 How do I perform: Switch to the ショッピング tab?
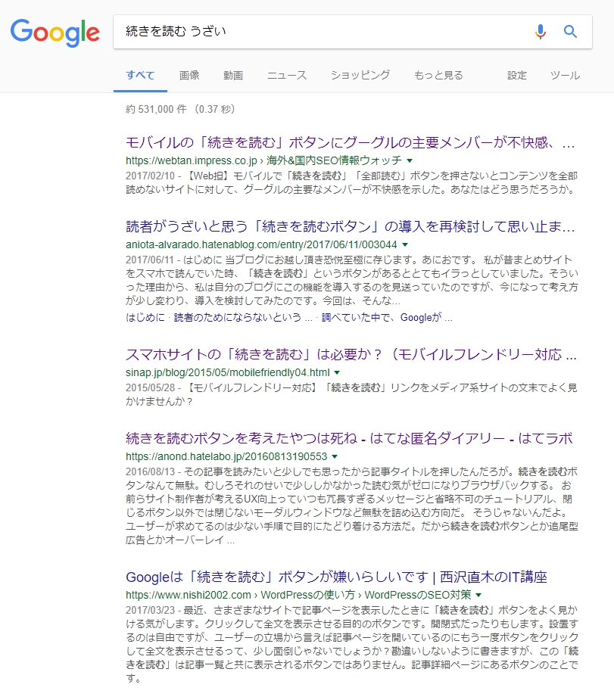[360, 76]
